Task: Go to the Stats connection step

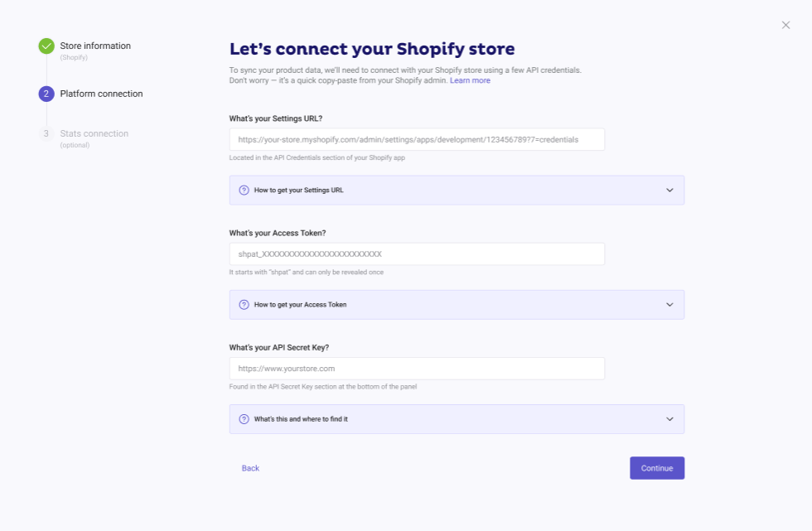Action: [x=94, y=133]
